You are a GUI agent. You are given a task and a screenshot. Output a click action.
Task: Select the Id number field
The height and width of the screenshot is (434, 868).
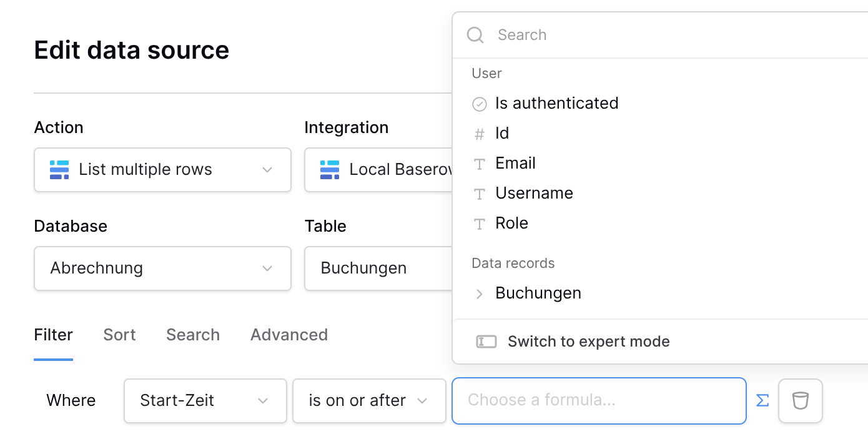point(502,133)
